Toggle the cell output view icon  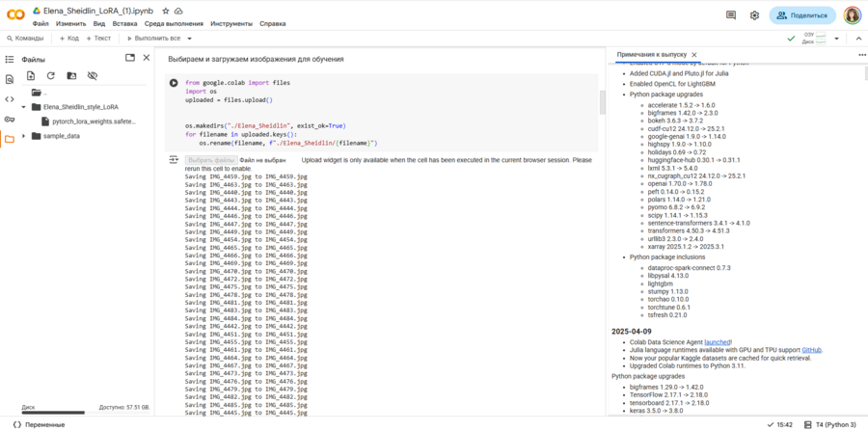click(x=174, y=160)
